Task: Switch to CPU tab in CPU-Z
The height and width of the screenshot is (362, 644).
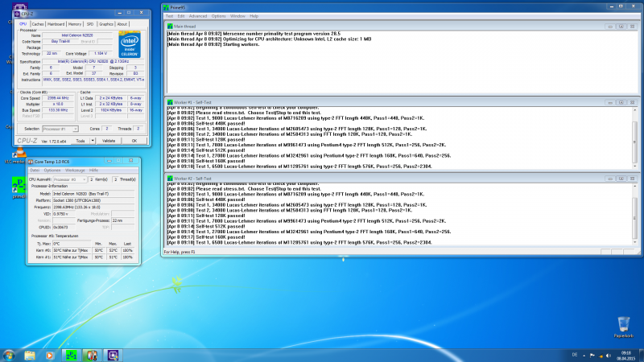Action: 23,24
